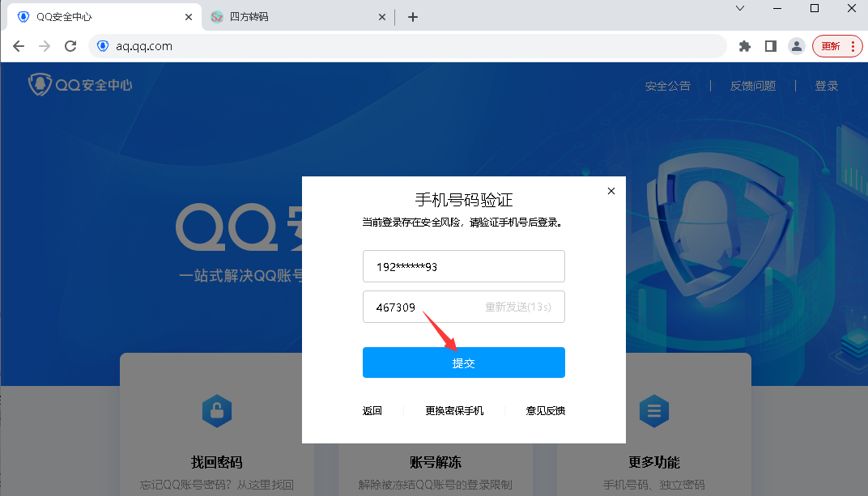Reload the page with the refresh icon
This screenshot has height=496, width=868.
pos(70,46)
